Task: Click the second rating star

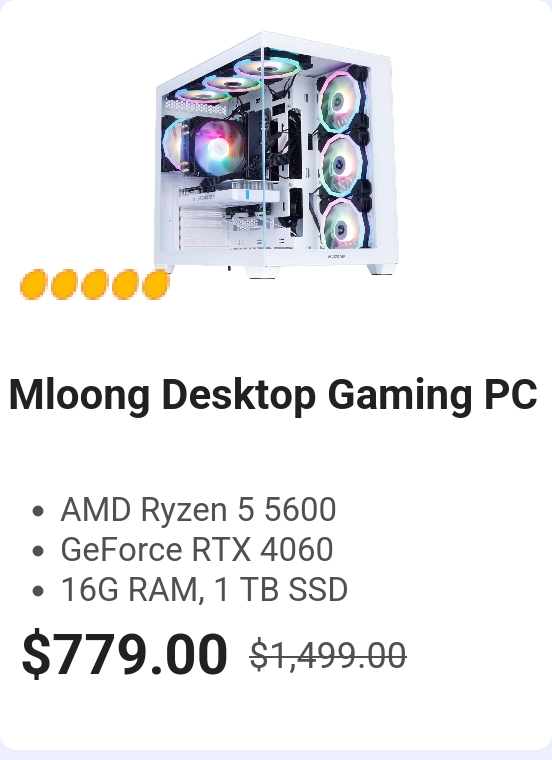Action: tap(64, 285)
